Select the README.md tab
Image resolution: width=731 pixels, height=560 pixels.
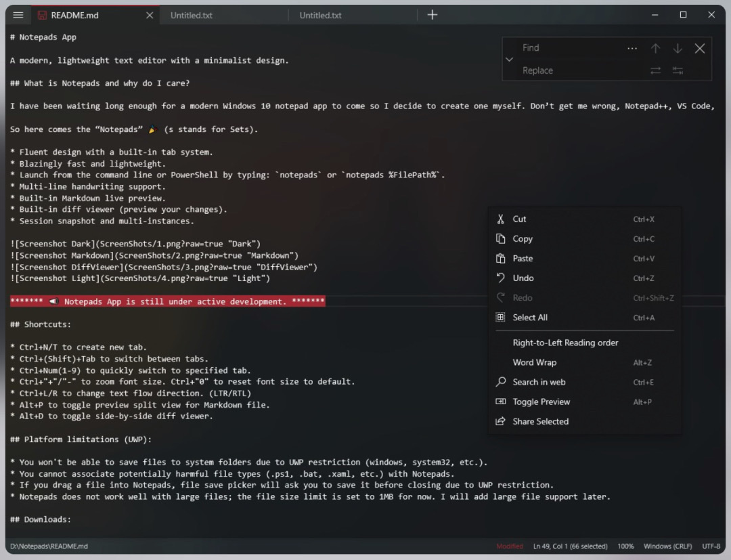point(95,15)
